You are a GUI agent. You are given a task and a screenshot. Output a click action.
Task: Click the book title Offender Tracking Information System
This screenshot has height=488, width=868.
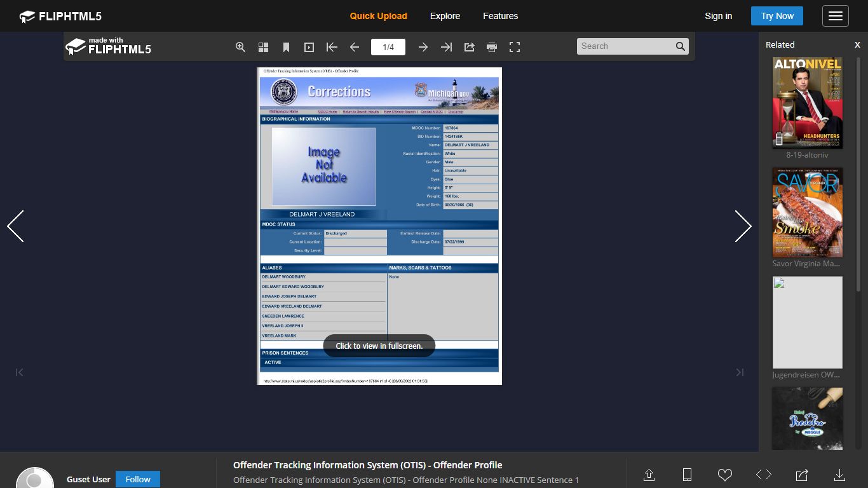(x=367, y=465)
